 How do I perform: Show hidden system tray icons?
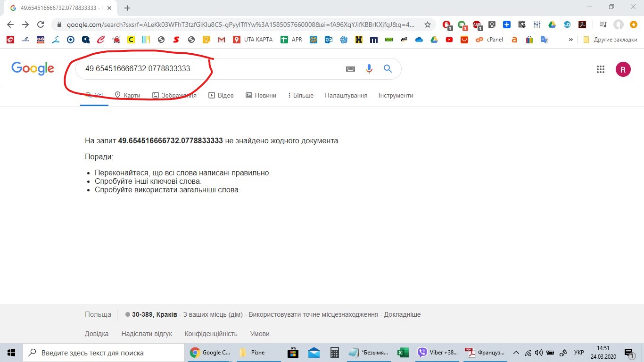click(516, 353)
